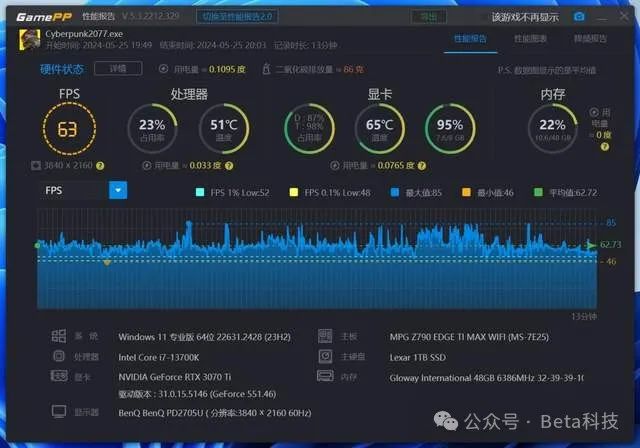Toggle the blue 最大值:85 legend swatch
The width and height of the screenshot is (640, 448).
click(395, 192)
